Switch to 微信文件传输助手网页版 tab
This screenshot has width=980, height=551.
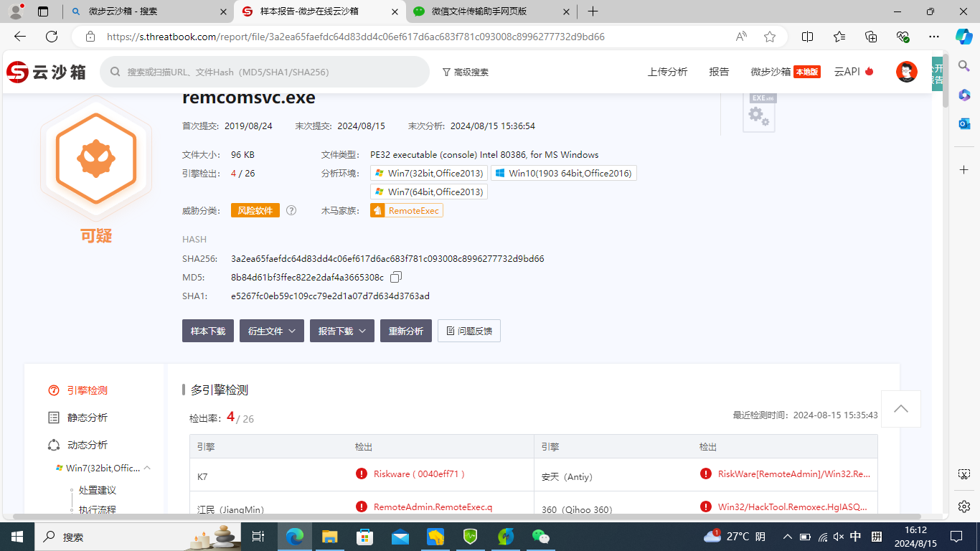click(491, 11)
